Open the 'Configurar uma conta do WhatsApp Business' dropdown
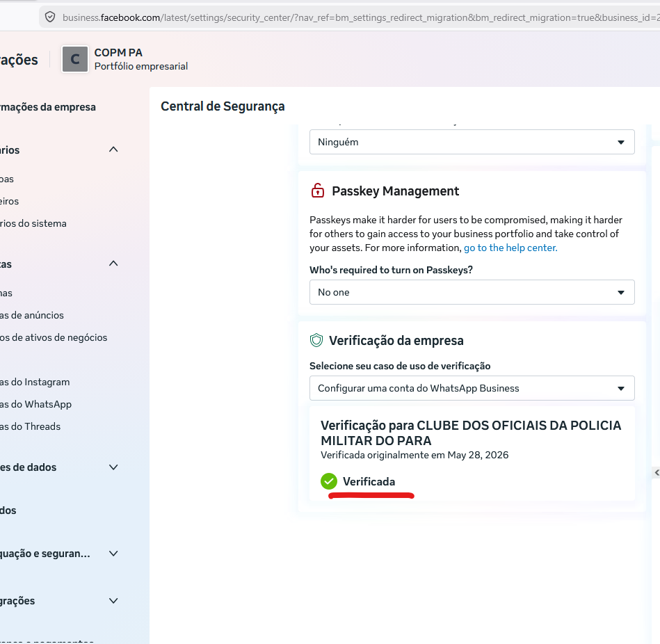This screenshot has height=644, width=660. point(472,388)
